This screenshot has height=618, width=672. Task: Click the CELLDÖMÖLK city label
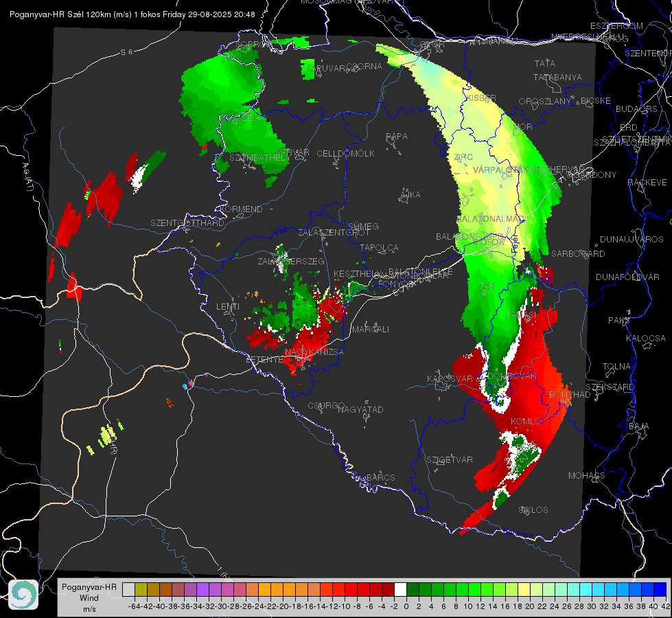pos(345,153)
